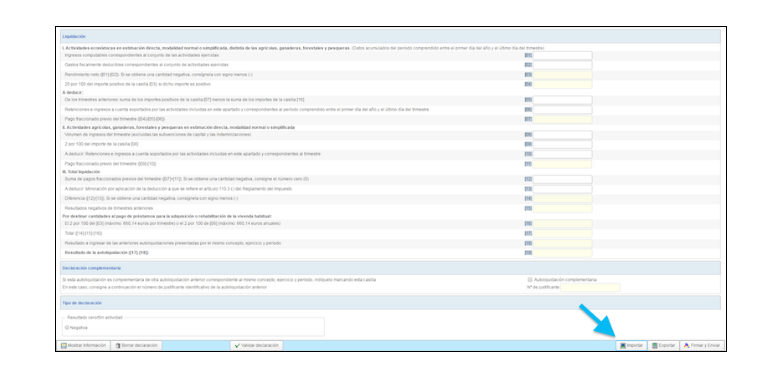Click the 'A deducir:' subheading
The image size is (761, 376).
[x=73, y=92]
